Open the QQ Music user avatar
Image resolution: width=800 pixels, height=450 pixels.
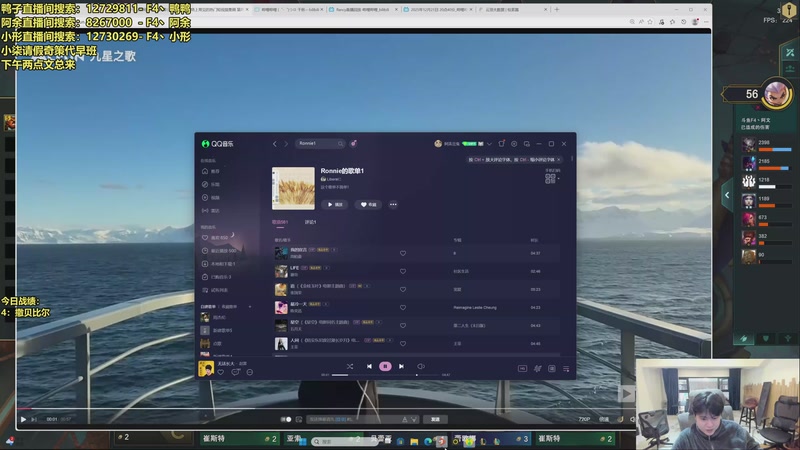(438, 144)
